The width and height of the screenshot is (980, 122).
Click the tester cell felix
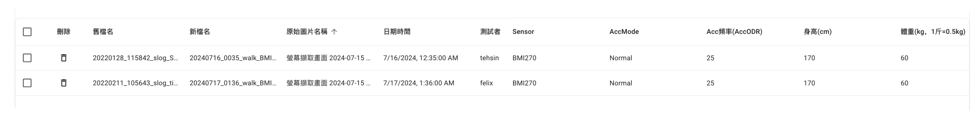[486, 83]
